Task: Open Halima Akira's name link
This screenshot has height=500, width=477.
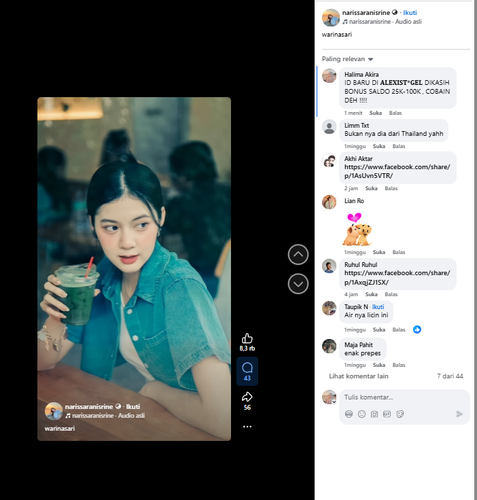Action: [361, 74]
